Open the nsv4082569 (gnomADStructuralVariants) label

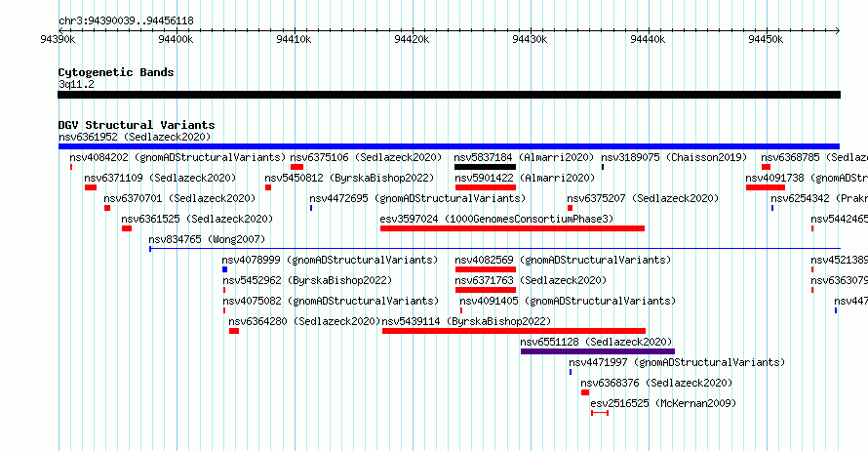(x=563, y=260)
